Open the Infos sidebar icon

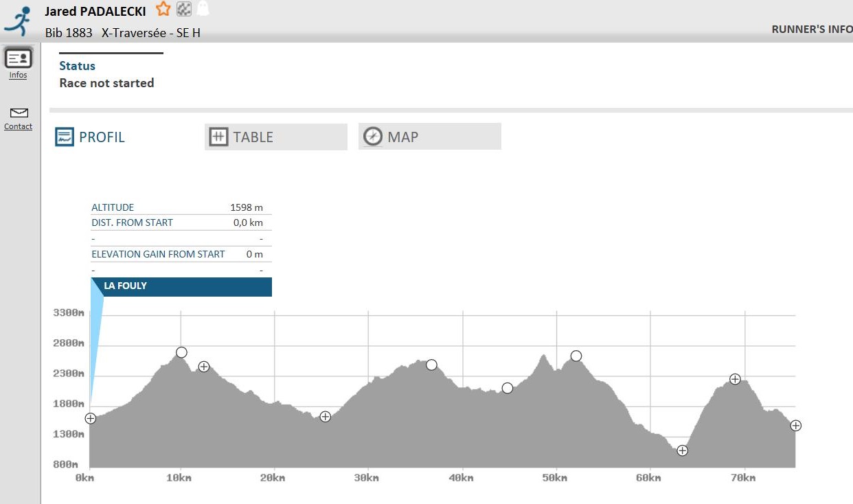tap(19, 59)
